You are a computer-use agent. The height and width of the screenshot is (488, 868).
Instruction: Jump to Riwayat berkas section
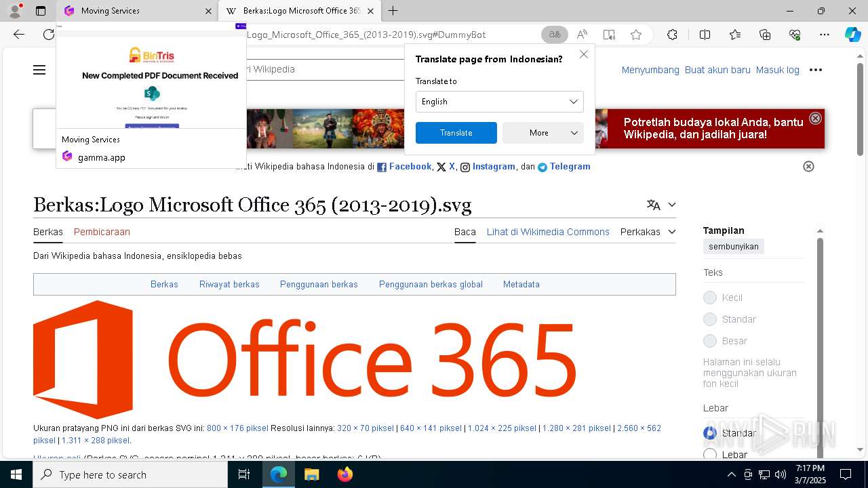pos(229,285)
